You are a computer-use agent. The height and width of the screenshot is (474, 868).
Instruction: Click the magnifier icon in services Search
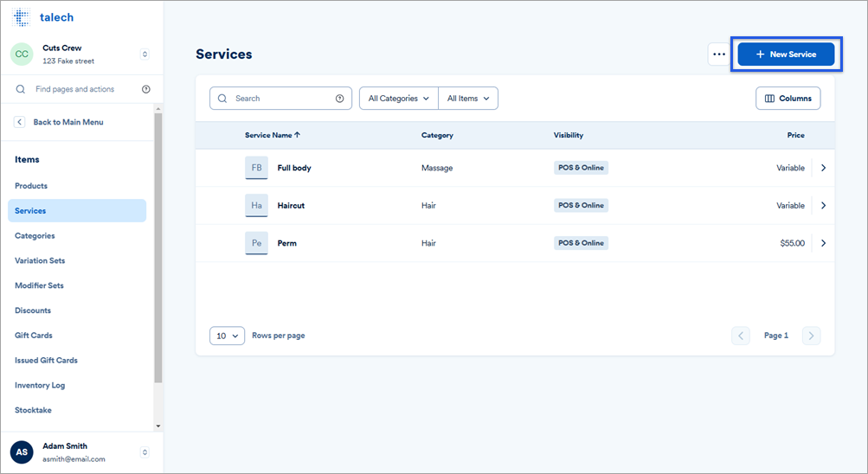[x=222, y=99]
